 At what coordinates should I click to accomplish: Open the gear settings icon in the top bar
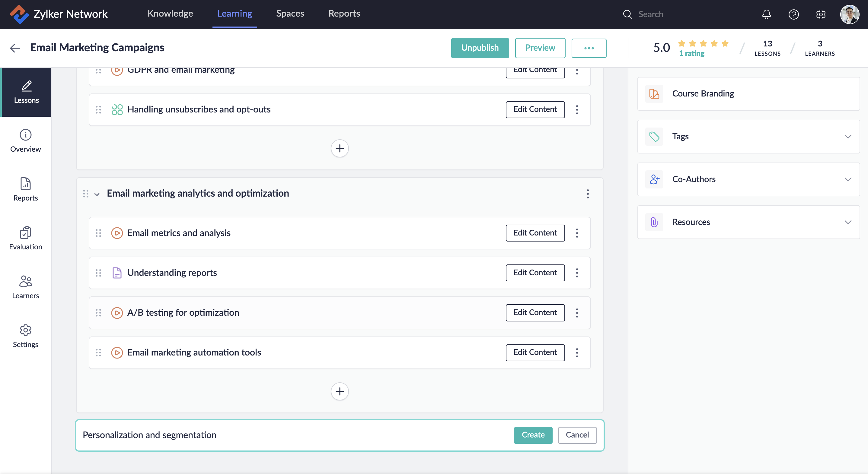pos(821,14)
